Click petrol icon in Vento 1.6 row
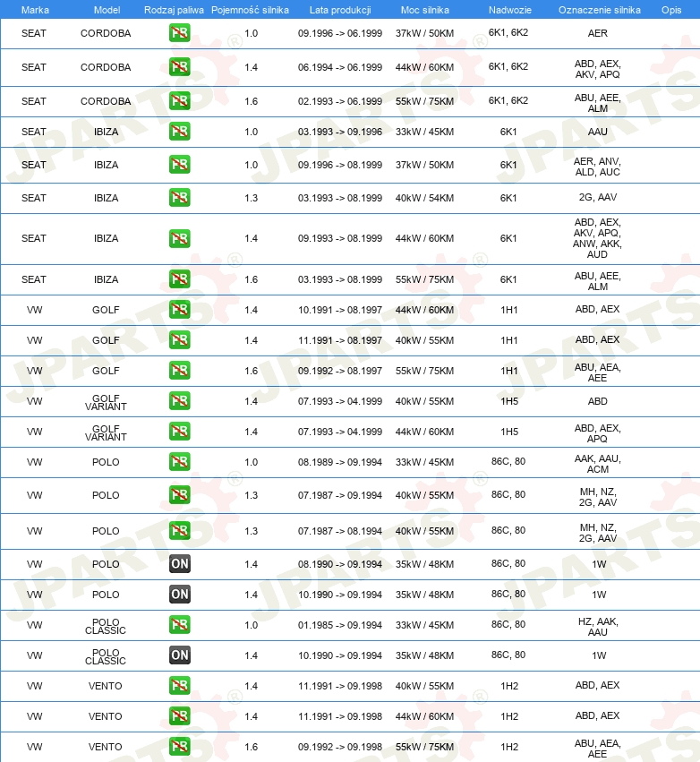700x762 pixels. tap(179, 747)
